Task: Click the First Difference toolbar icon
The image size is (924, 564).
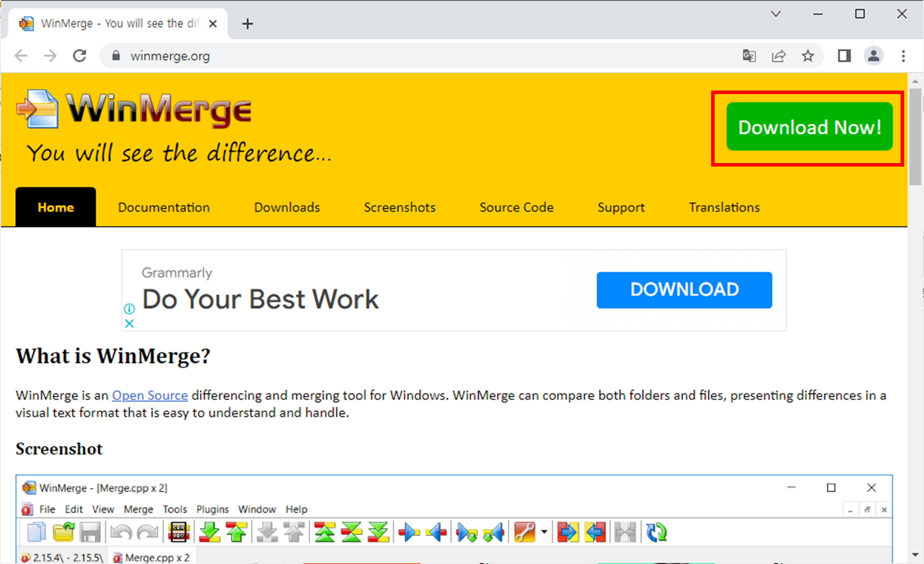Action: coord(325,532)
